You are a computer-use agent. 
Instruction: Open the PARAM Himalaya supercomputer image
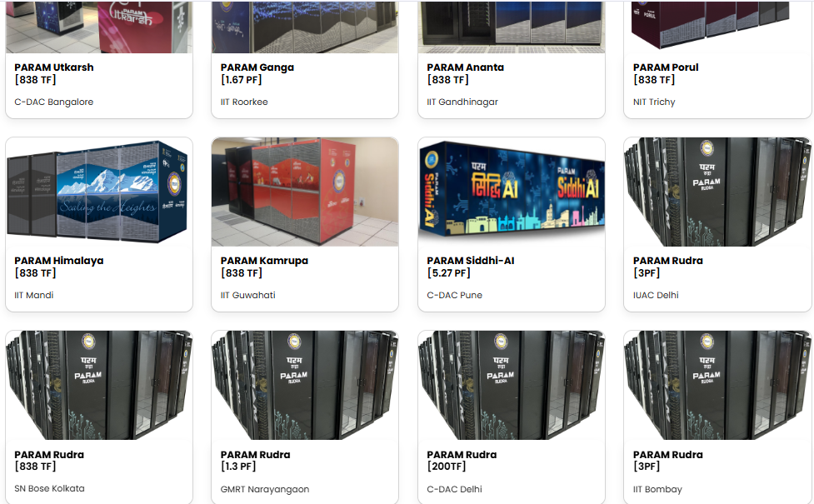[98, 192]
